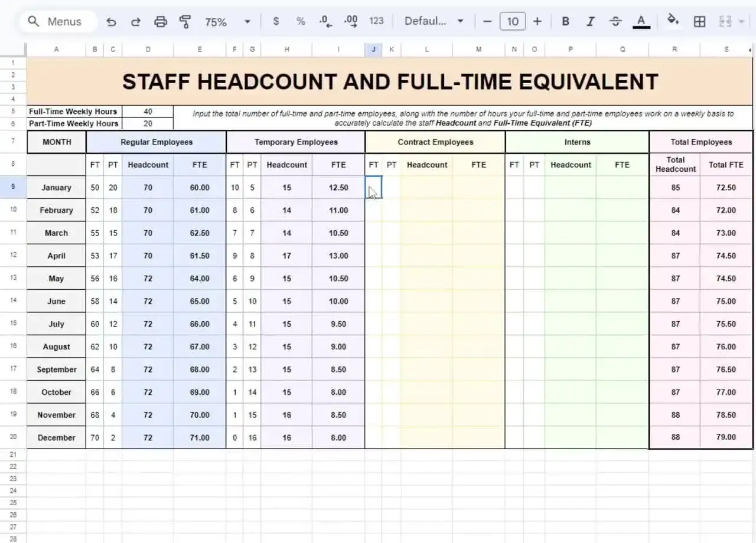Open the 123 more formats menu

(376, 21)
